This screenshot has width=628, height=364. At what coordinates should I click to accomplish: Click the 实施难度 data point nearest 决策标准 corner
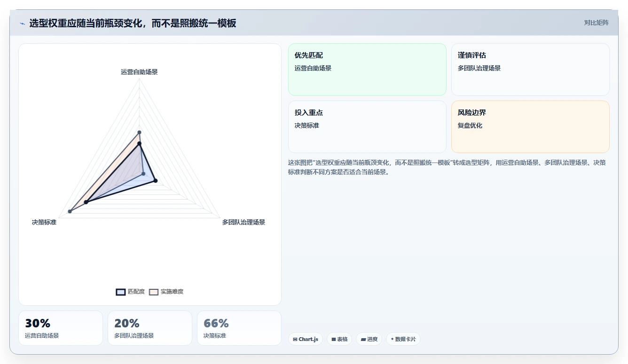70,212
